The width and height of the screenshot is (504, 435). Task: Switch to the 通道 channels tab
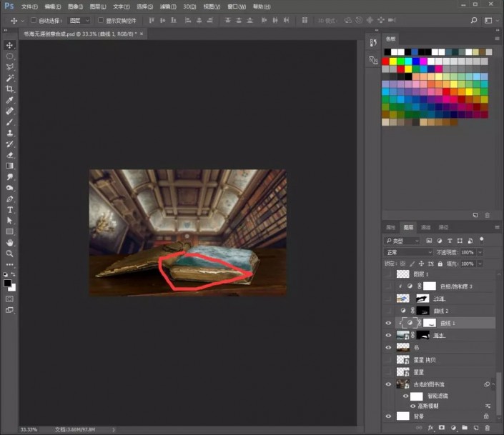coord(425,227)
